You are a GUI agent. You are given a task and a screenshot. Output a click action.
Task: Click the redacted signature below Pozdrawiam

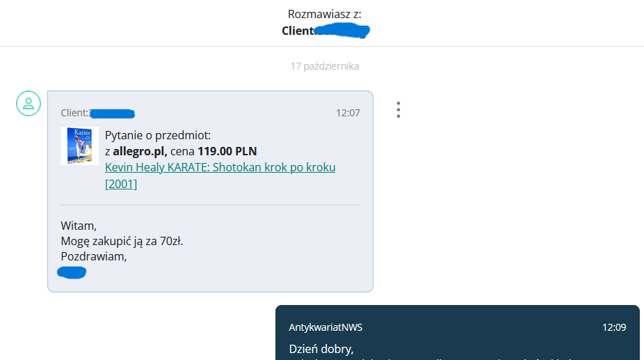72,272
